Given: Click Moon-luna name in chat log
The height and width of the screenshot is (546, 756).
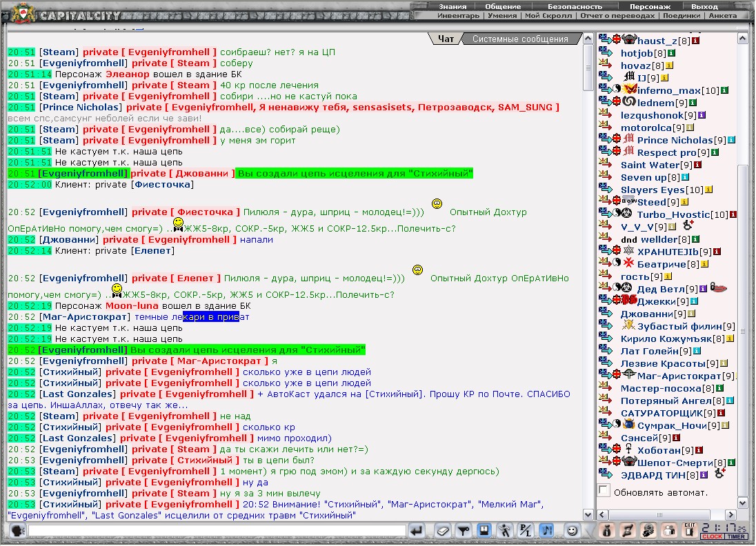Looking at the screenshot, I should click(x=132, y=305).
